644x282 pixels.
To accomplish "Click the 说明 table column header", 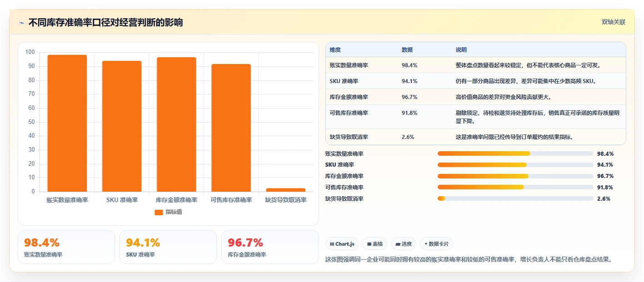I will point(461,50).
